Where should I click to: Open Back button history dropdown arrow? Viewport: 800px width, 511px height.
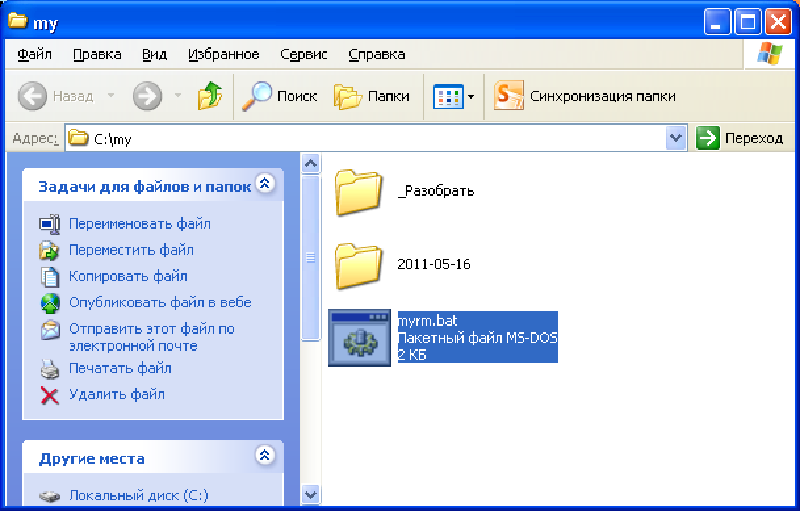pyautogui.click(x=110, y=96)
